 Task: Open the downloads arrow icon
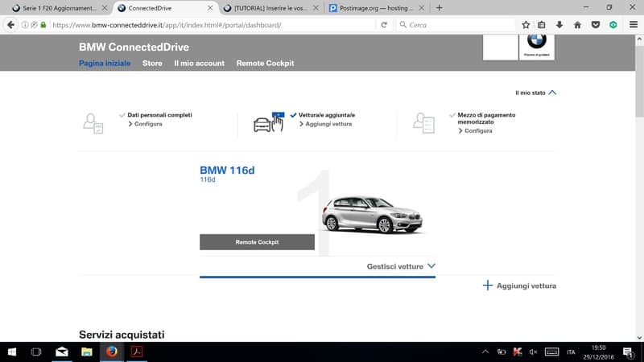(x=559, y=25)
